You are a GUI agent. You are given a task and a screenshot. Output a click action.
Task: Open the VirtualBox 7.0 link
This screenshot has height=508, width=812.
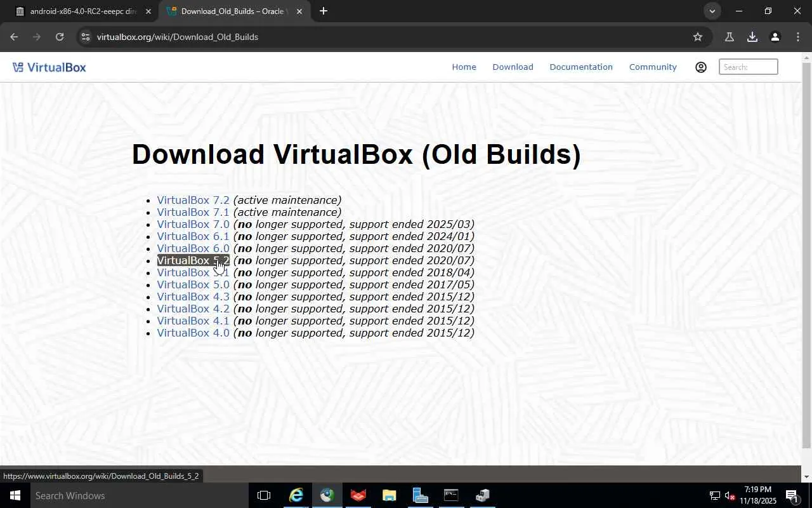(193, 224)
